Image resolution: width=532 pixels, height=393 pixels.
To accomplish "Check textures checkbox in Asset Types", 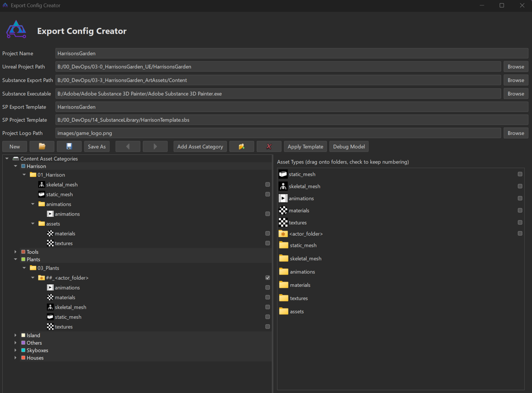I will 520,222.
